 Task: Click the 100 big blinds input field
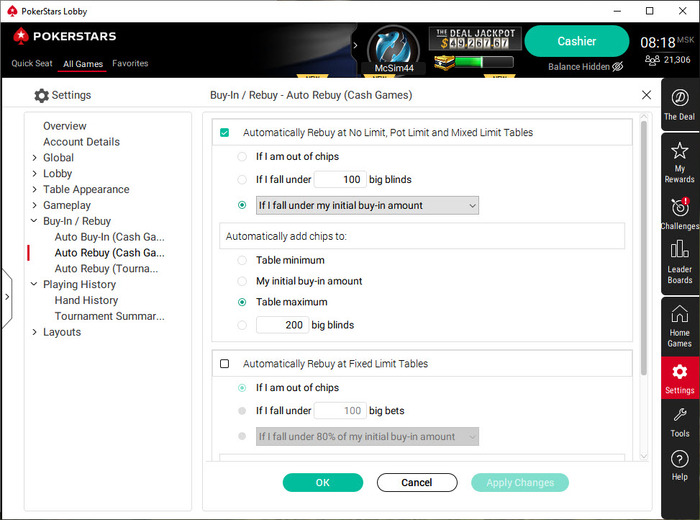pyautogui.click(x=340, y=179)
